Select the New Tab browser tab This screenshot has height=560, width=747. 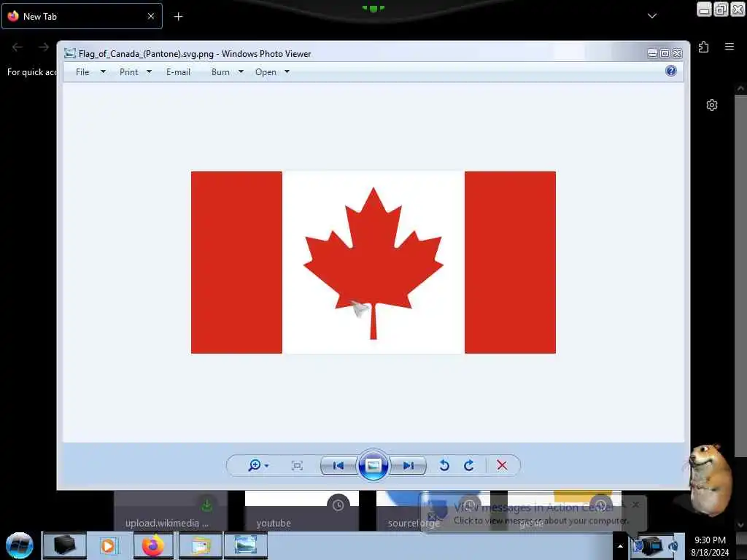82,16
